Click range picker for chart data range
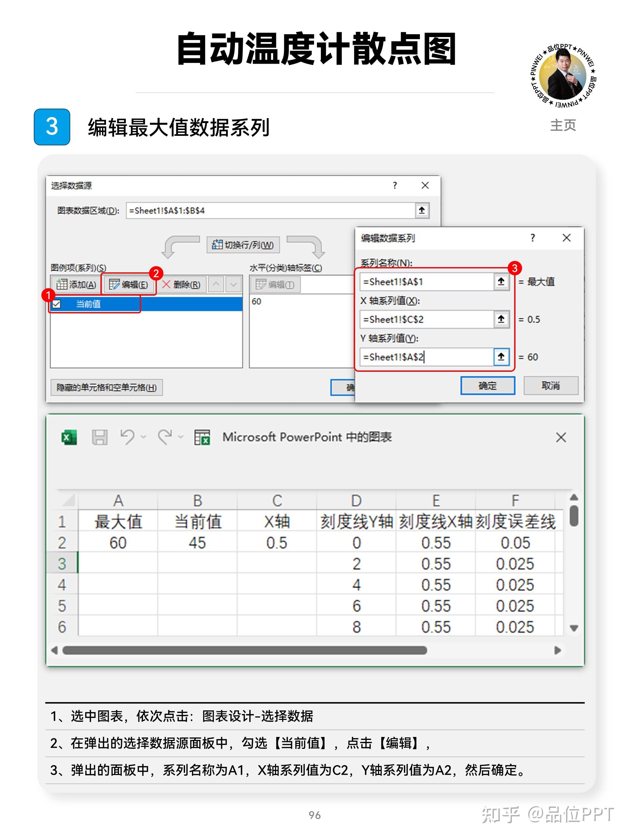 pyautogui.click(x=422, y=210)
